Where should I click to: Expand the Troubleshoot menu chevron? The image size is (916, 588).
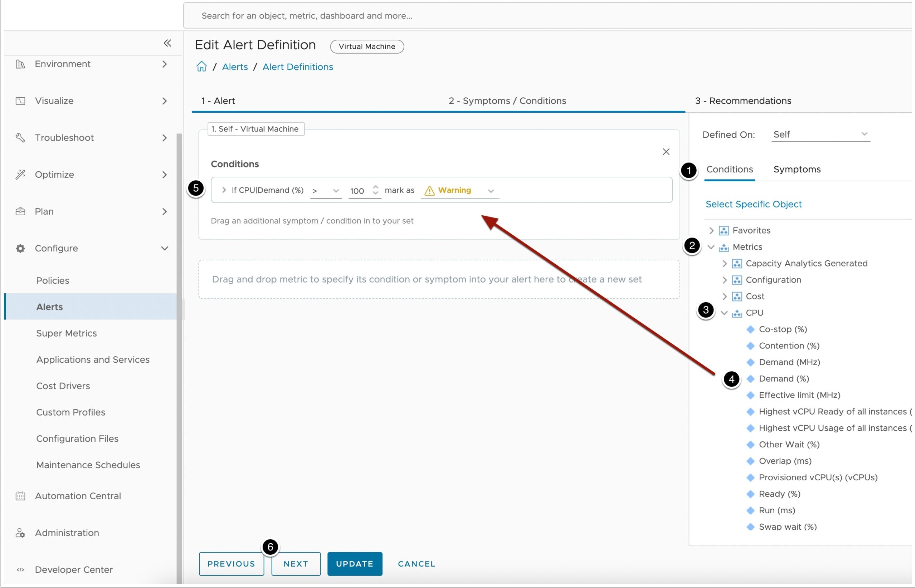coord(165,137)
